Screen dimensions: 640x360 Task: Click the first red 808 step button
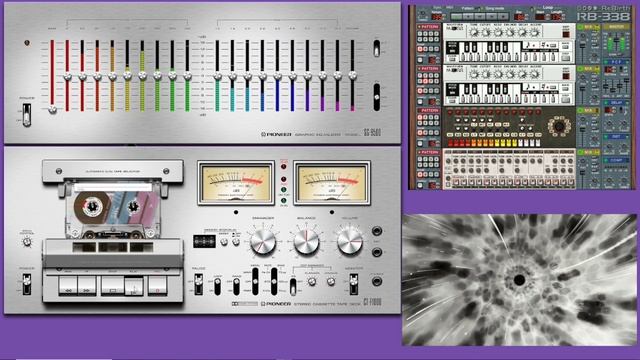451,143
